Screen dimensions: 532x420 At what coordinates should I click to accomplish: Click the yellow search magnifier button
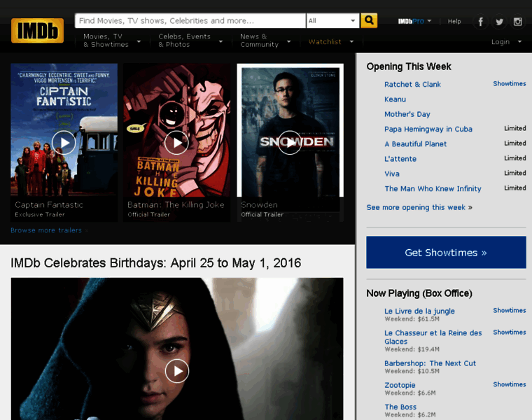(x=369, y=21)
